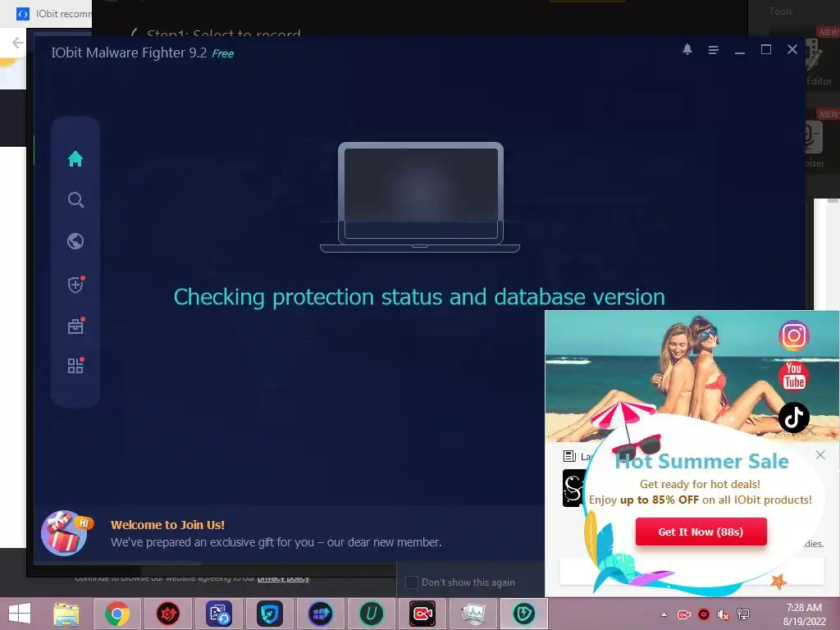The height and width of the screenshot is (630, 840).
Task: Open the image recovery taskbar icon
Action: tap(219, 614)
